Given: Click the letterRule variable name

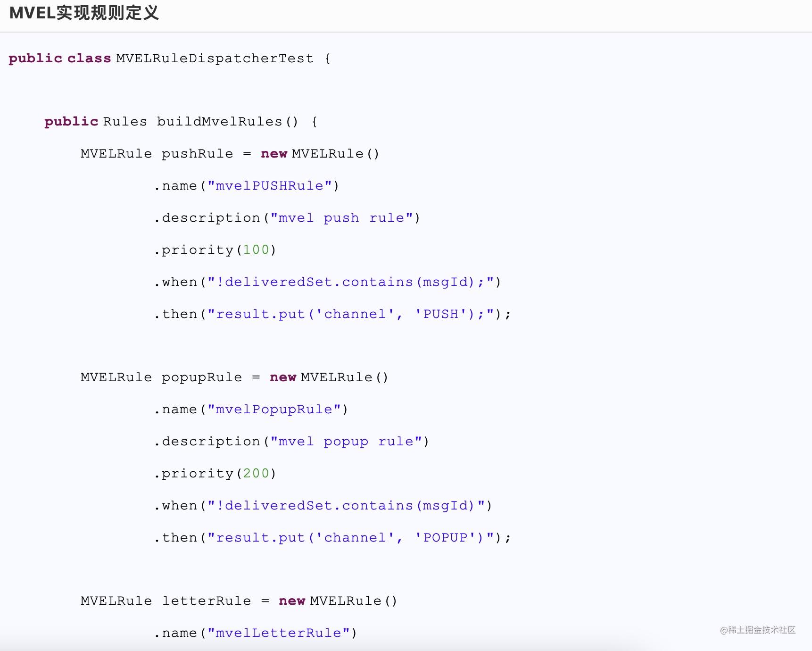Looking at the screenshot, I should click(x=206, y=601).
